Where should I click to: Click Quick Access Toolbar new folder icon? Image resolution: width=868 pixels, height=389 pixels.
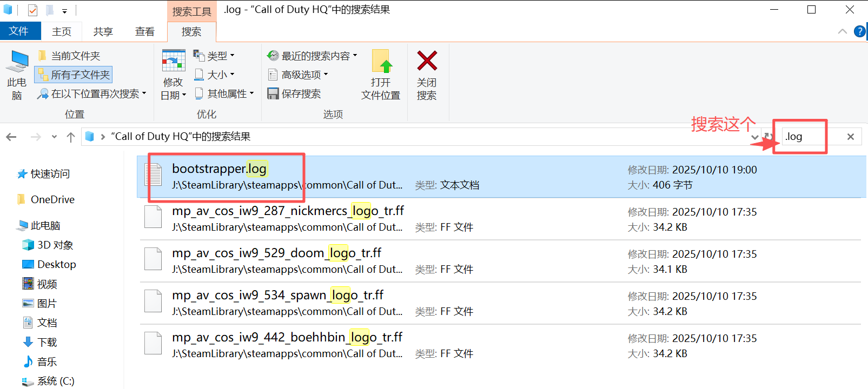(x=49, y=10)
